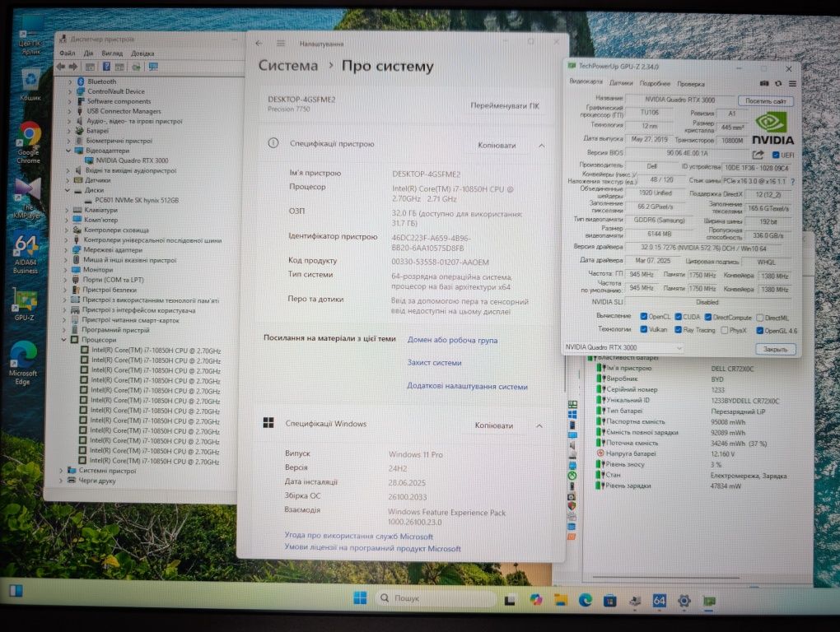
Task: Toggle the CUDA checkbox
Action: point(679,317)
